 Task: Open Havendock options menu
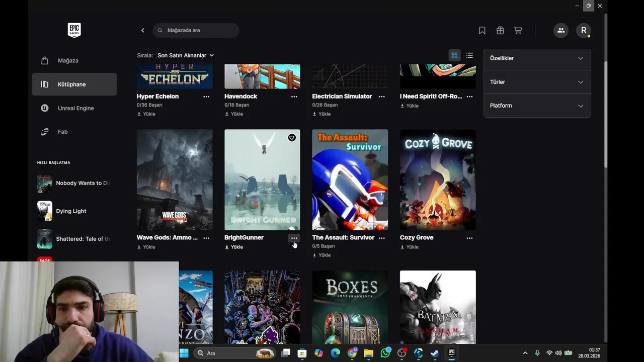(294, 97)
